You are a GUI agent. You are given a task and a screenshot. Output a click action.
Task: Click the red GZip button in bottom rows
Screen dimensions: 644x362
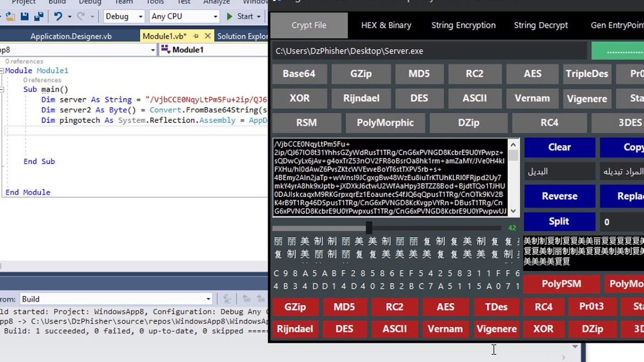(295, 307)
